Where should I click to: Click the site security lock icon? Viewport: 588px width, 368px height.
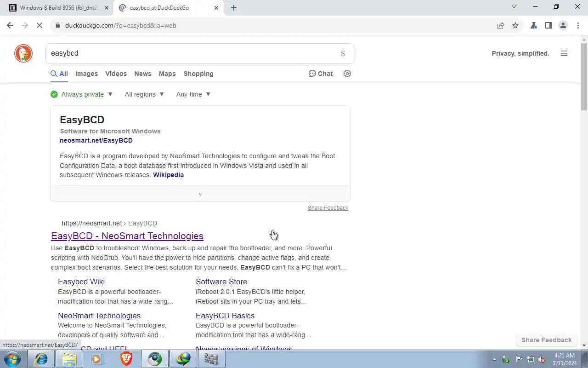click(58, 25)
